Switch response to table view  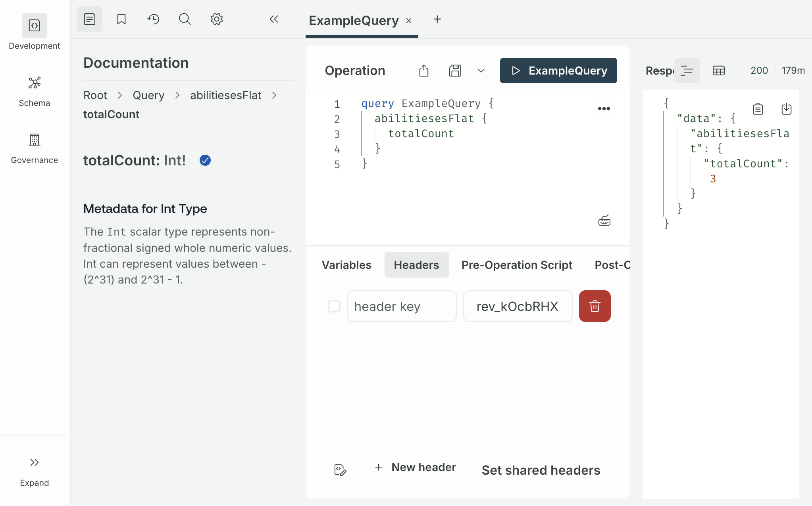pos(718,70)
